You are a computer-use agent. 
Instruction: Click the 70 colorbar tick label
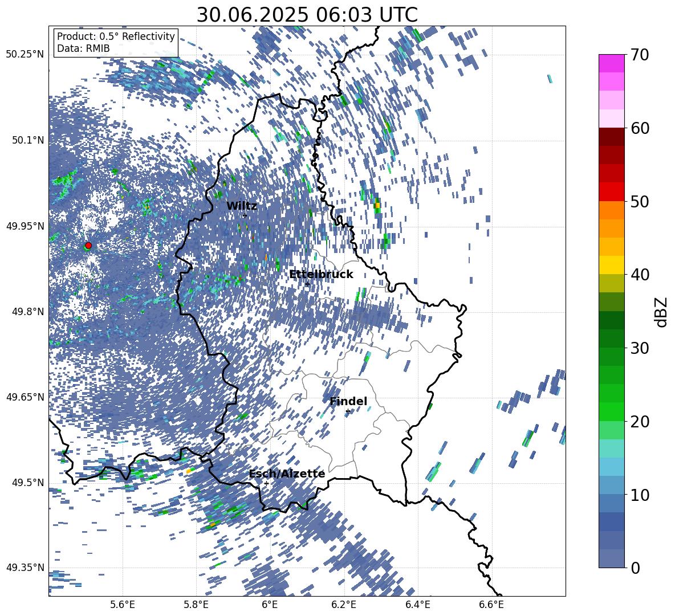pos(640,55)
